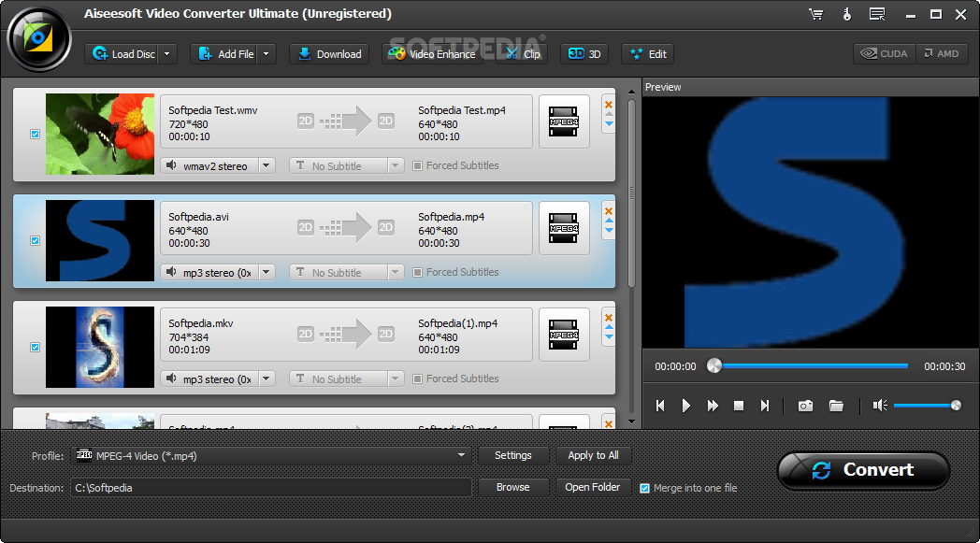Click the Destination path field
980x543 pixels.
pyautogui.click(x=271, y=488)
